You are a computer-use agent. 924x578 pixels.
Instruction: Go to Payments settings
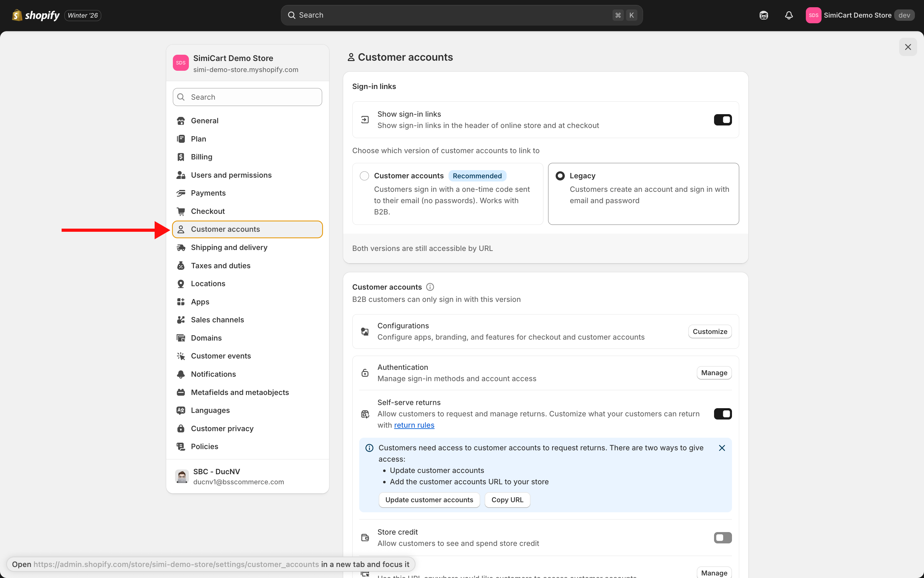(x=208, y=193)
